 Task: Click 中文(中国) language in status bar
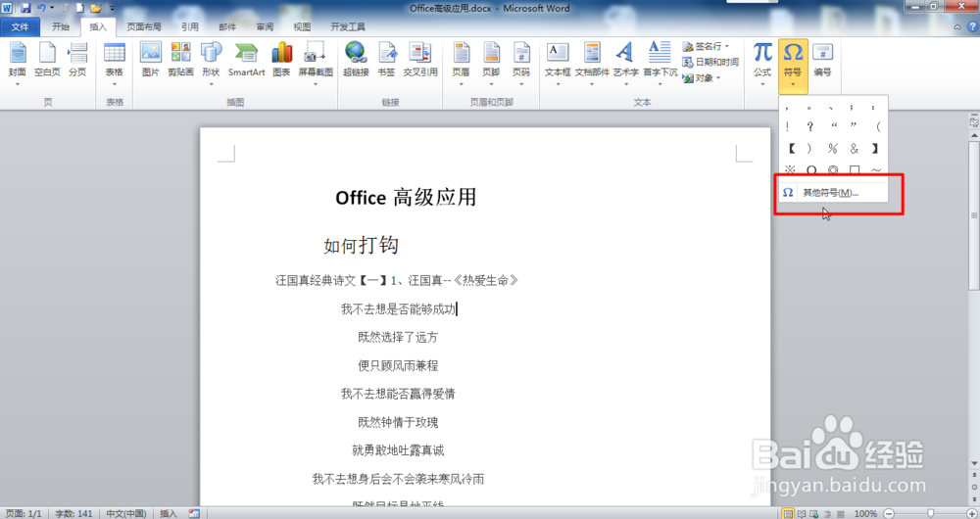pyautogui.click(x=126, y=513)
